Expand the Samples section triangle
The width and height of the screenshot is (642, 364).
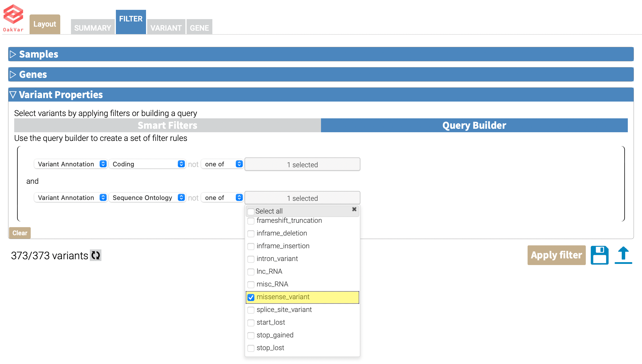(13, 54)
